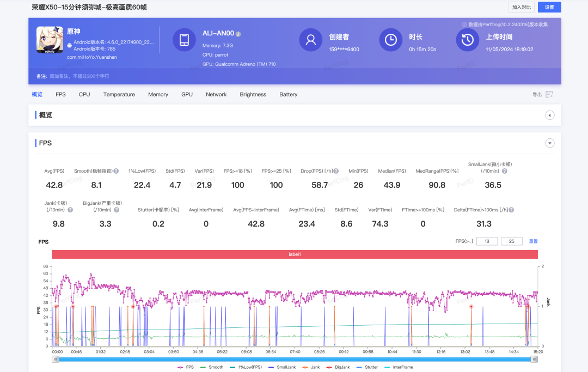Click help icon beside BigJank /10min

coord(116,210)
